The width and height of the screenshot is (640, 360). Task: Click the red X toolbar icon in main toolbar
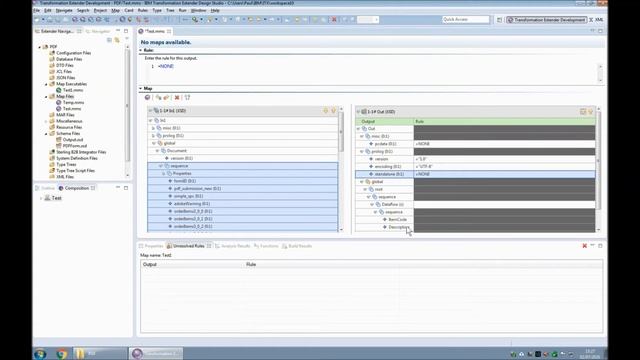[334, 20]
